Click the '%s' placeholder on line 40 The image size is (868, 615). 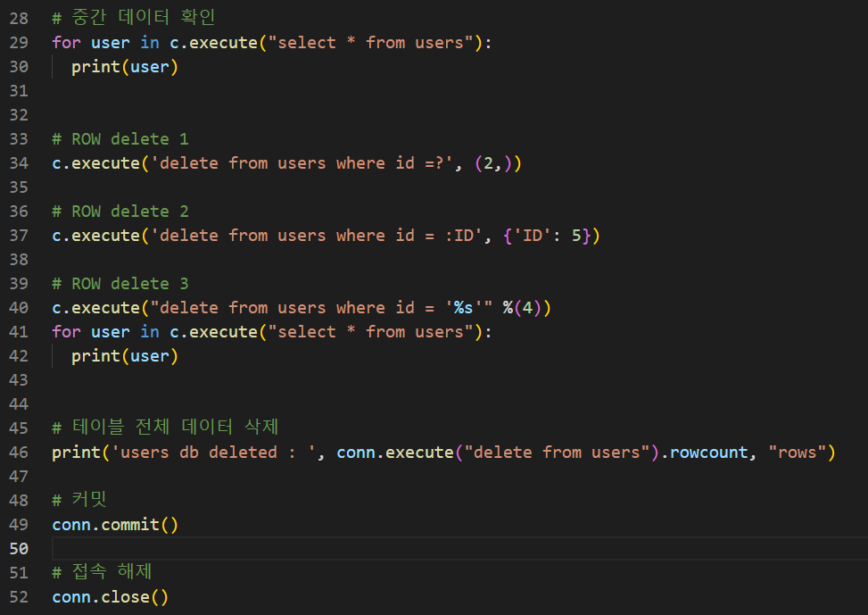pyautogui.click(x=463, y=307)
